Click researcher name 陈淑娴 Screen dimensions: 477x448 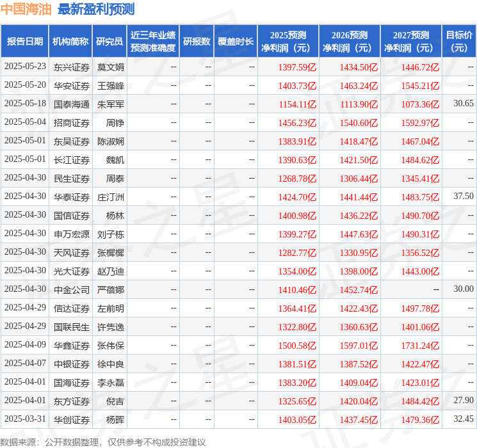[110, 141]
